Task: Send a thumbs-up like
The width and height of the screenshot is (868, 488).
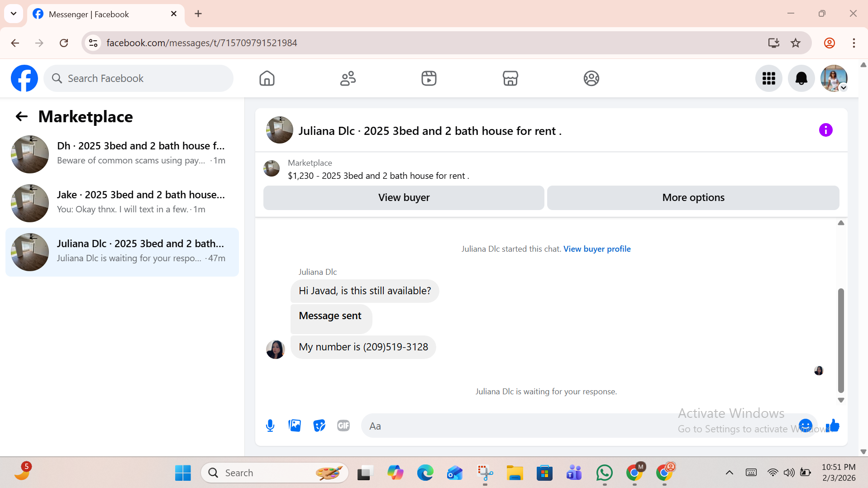Action: pyautogui.click(x=833, y=426)
